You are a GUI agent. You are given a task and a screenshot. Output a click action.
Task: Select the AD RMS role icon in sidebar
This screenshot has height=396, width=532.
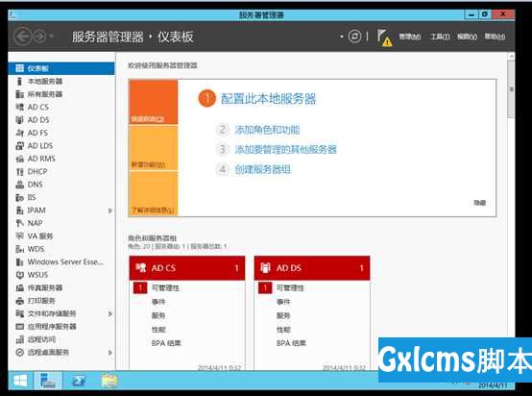[19, 159]
